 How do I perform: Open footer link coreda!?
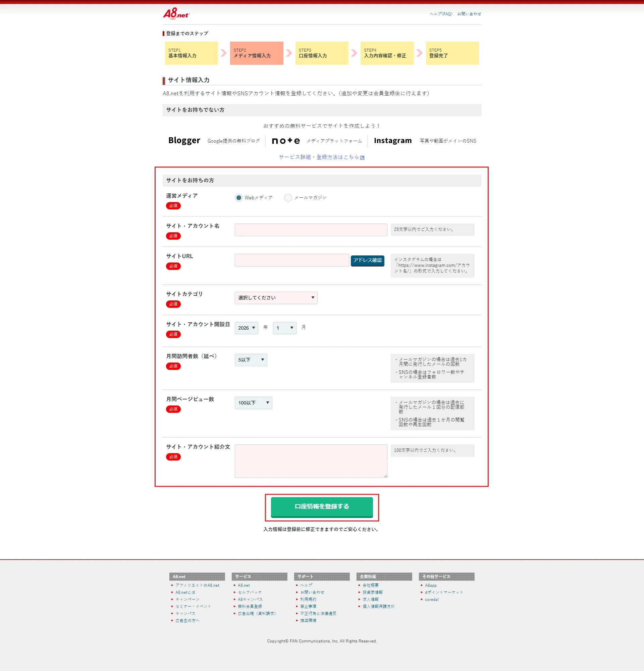tap(432, 600)
